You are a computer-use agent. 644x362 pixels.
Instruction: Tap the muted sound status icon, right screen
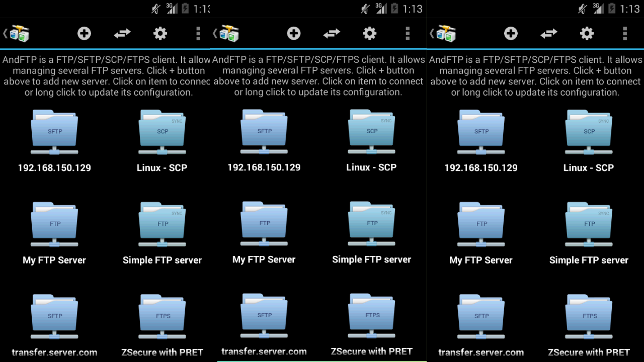[582, 9]
